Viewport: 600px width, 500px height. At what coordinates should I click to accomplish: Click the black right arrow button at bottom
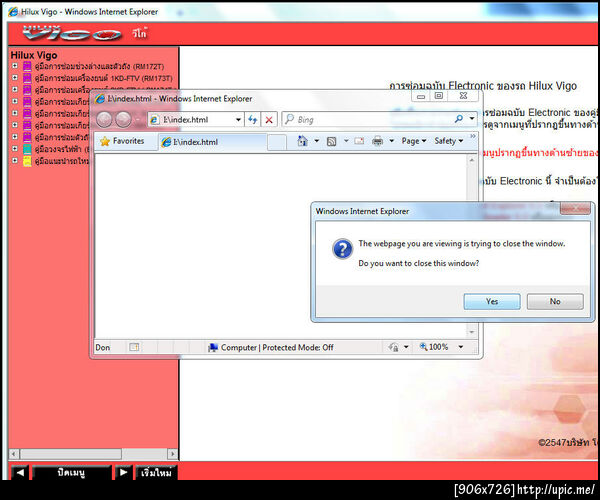(x=123, y=472)
